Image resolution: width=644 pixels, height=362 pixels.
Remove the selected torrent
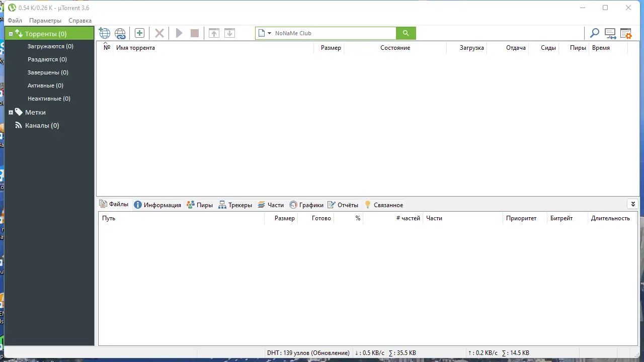(x=159, y=33)
